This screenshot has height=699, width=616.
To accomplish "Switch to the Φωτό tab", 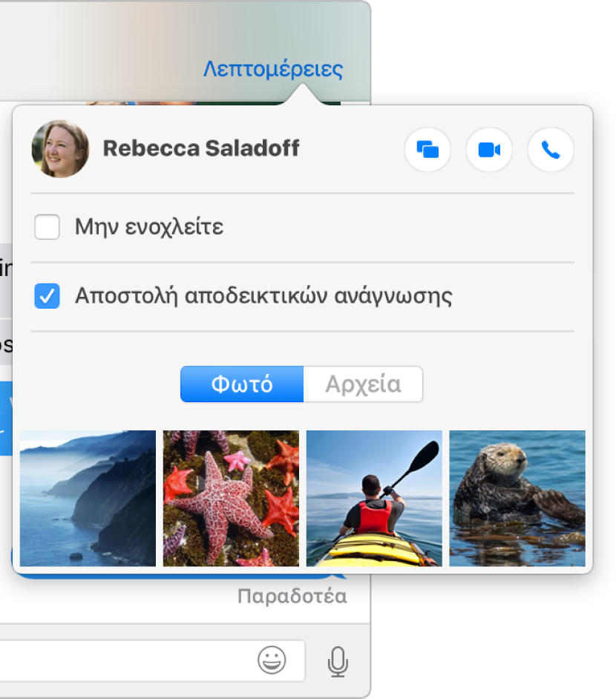I will (x=242, y=384).
